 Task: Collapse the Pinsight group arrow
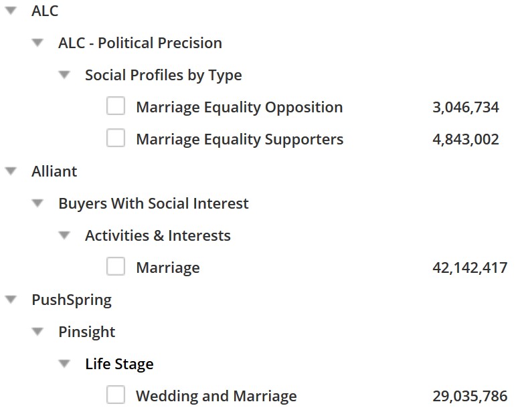[37, 332]
